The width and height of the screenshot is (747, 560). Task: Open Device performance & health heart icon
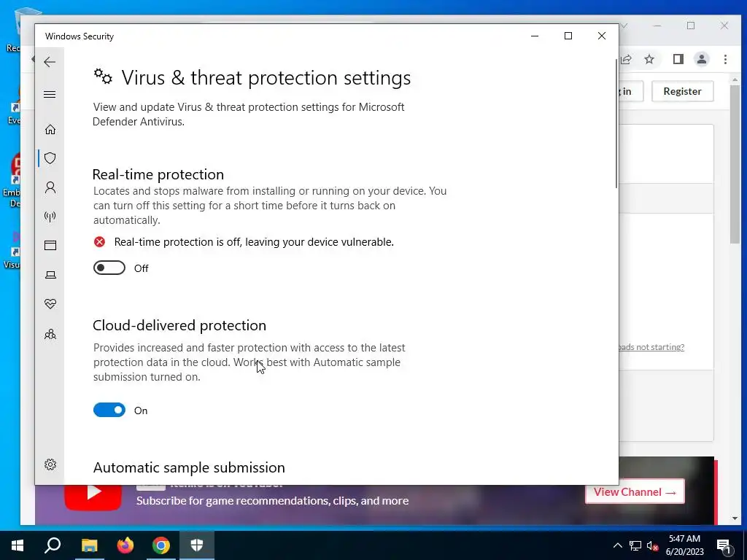click(x=50, y=304)
